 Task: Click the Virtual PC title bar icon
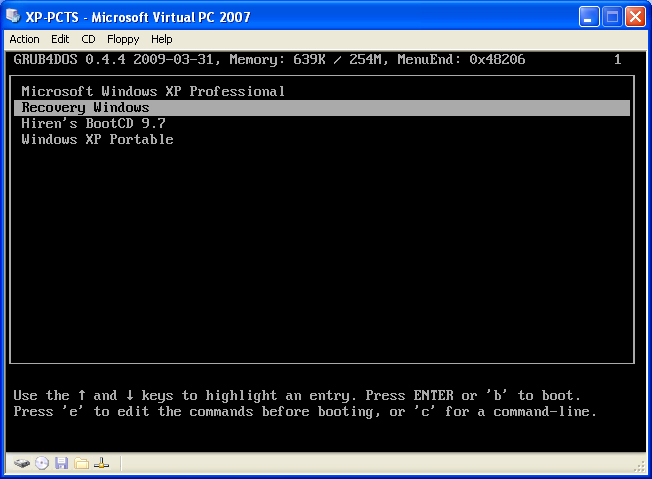13,16
